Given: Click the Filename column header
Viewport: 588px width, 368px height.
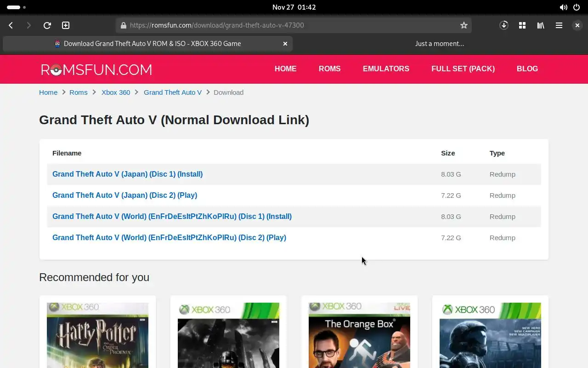Looking at the screenshot, I should (67, 153).
